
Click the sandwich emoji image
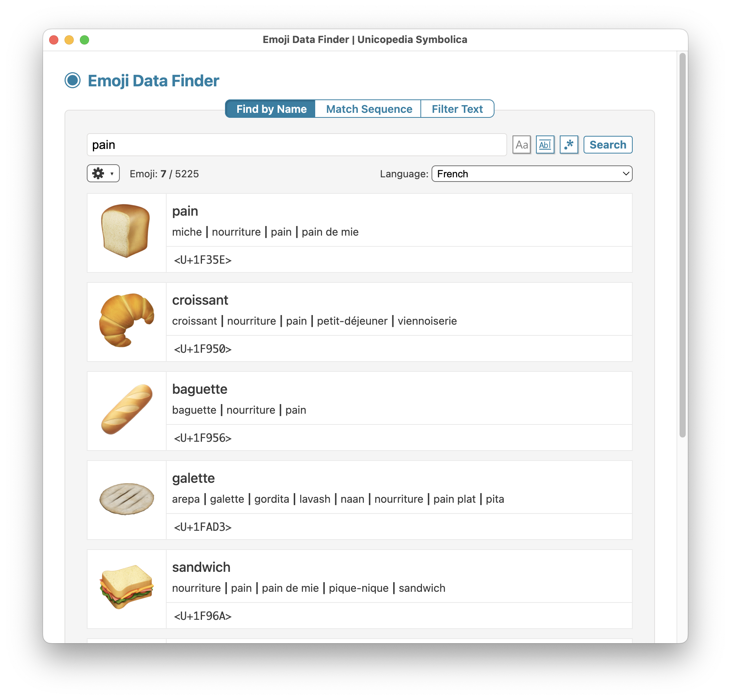click(127, 587)
